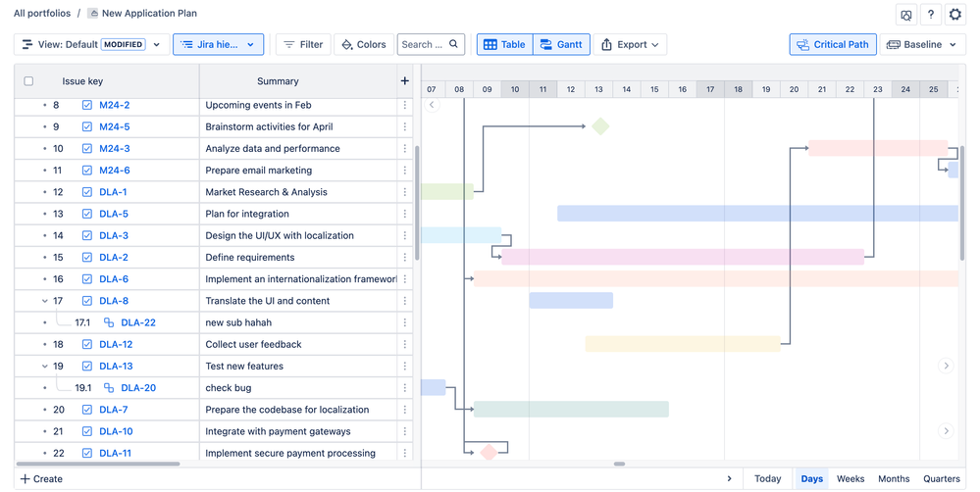Open row menu for Define requirements
Screen dimensions: 980x492
(405, 257)
